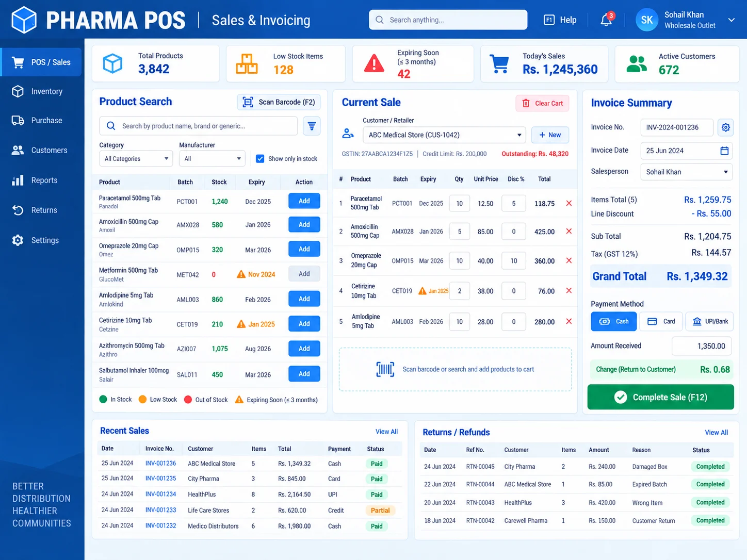Click the Invoice No. field
Viewport: 747px width, 560px height.
(x=677, y=127)
